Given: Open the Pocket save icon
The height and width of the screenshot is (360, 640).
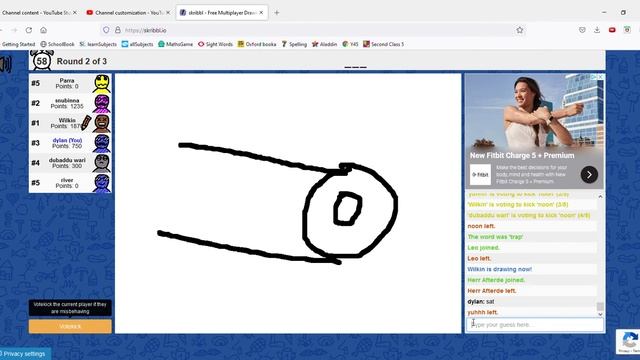Looking at the screenshot, I should (x=582, y=30).
